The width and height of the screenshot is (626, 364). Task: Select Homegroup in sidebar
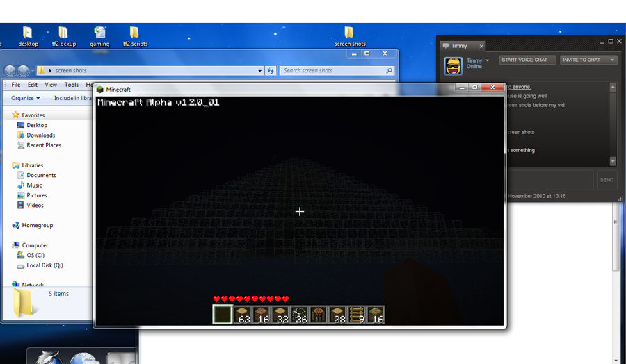(37, 225)
